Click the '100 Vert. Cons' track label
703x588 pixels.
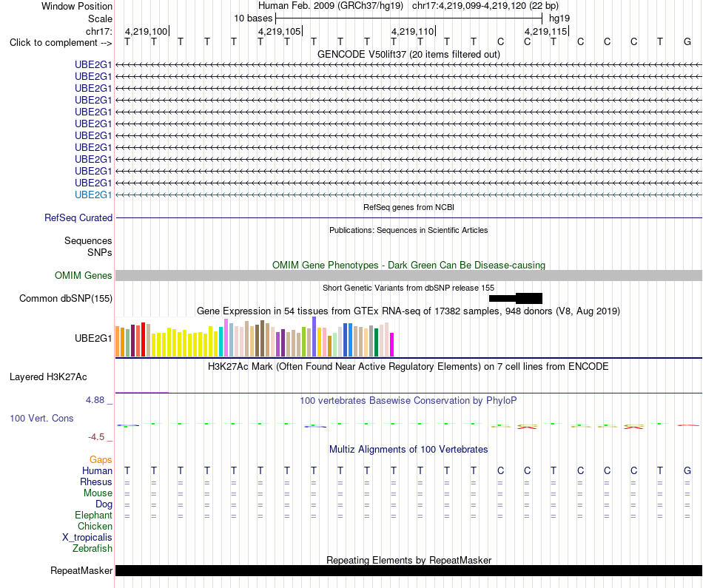point(41,418)
